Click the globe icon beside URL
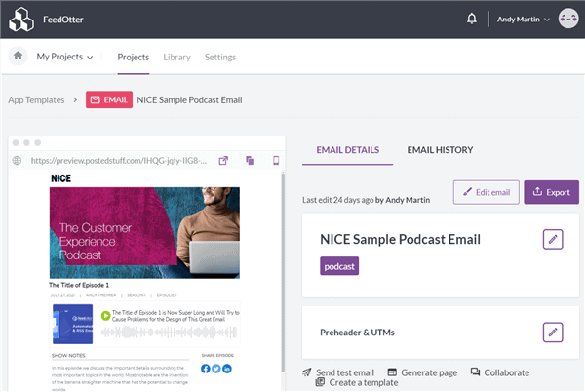 [x=17, y=160]
